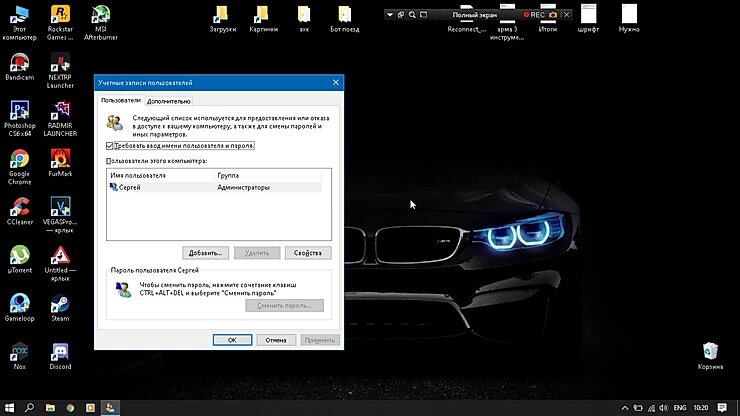The image size is (740, 416).
Task: Click the 10:20 taskbar clock
Action: click(701, 408)
